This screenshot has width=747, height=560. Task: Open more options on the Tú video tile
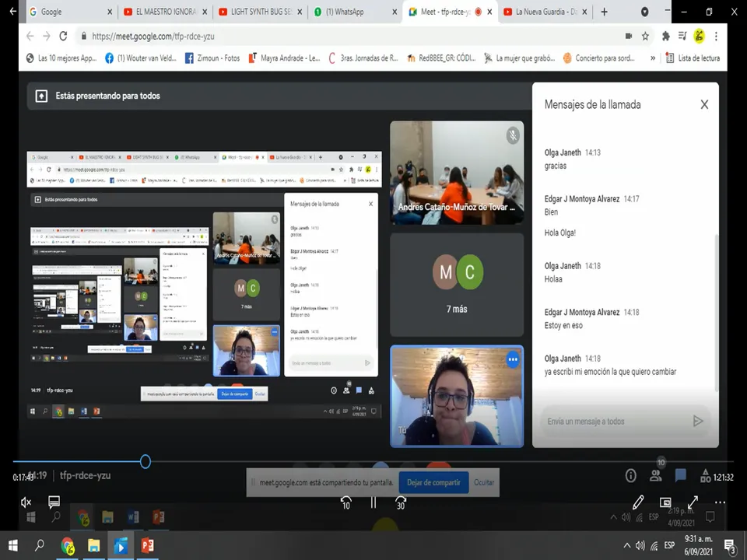coord(513,359)
